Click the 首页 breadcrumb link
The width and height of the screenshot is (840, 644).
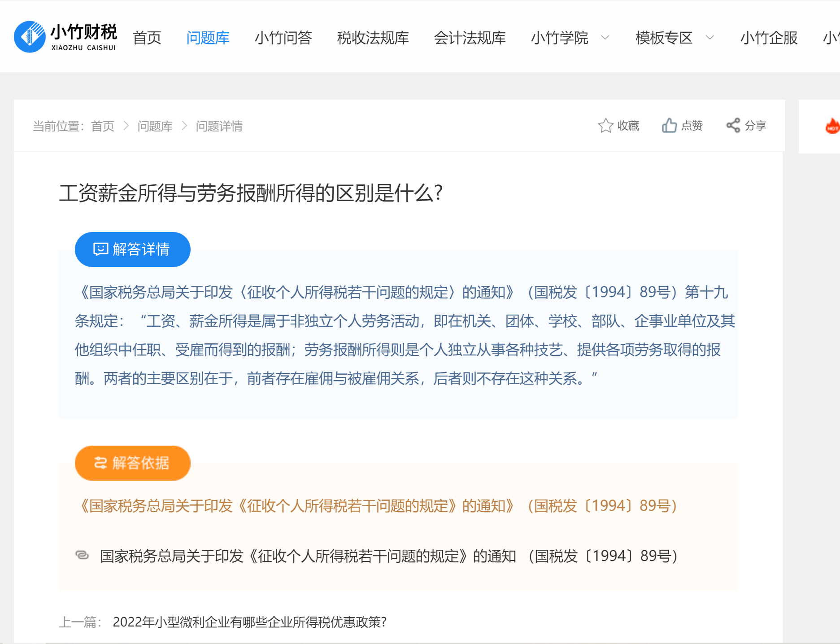(103, 126)
